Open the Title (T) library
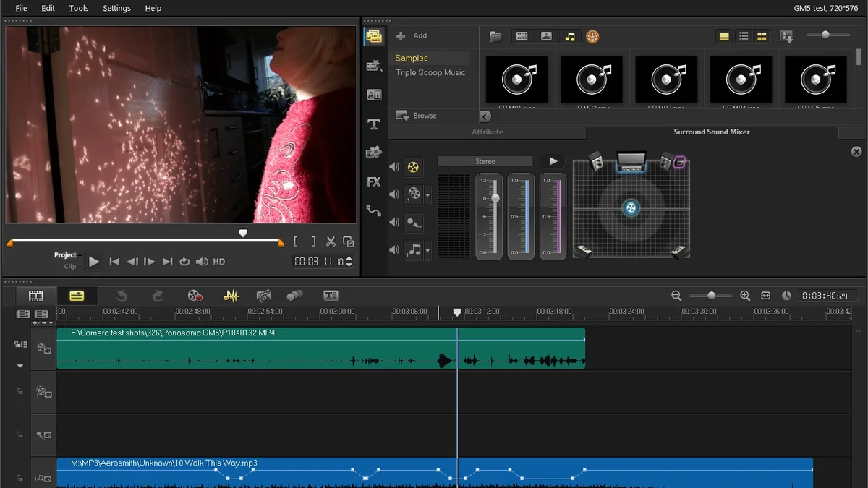The image size is (868, 488). pos(374,124)
